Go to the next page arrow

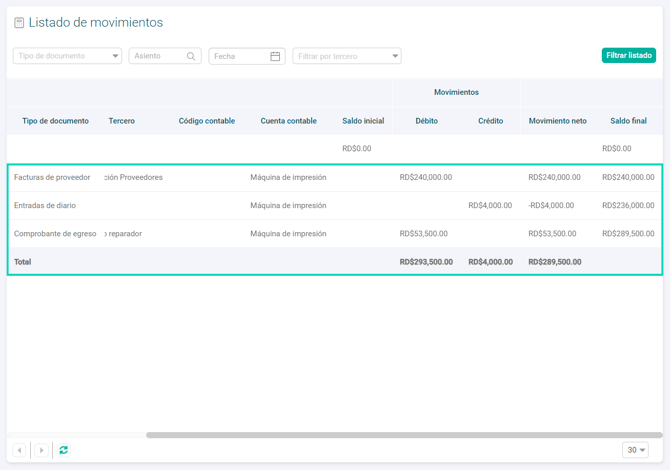pos(41,450)
